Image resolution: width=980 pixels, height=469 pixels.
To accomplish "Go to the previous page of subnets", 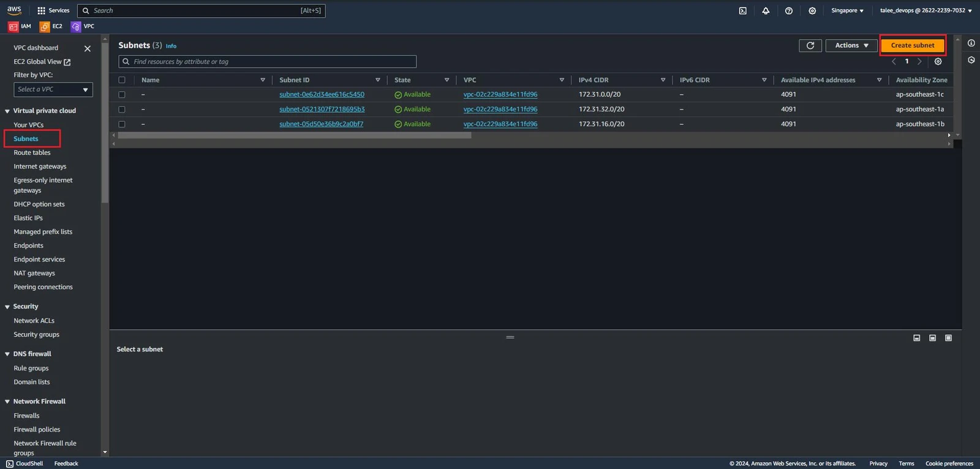I will coord(894,61).
